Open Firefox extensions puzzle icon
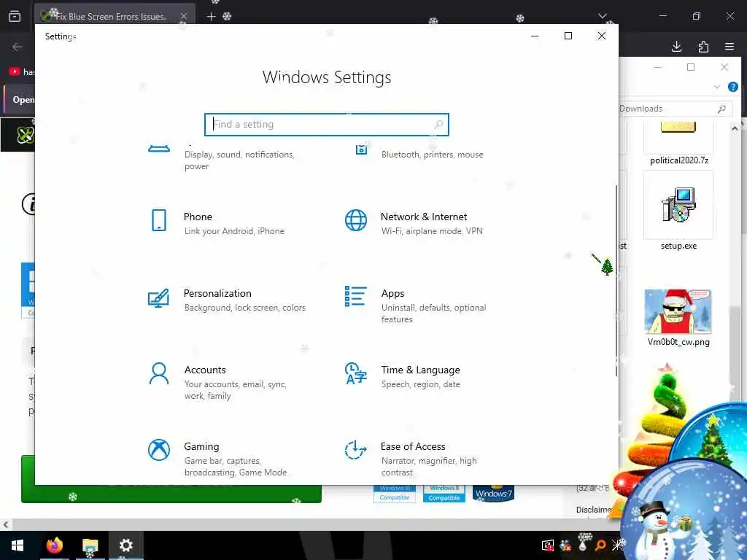The height and width of the screenshot is (560, 747). (703, 47)
